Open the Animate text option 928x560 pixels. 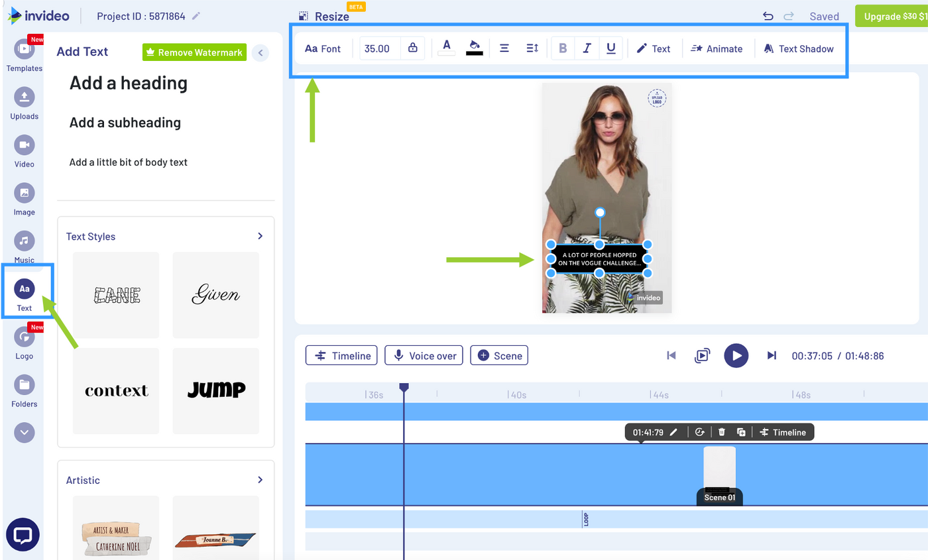pos(717,48)
